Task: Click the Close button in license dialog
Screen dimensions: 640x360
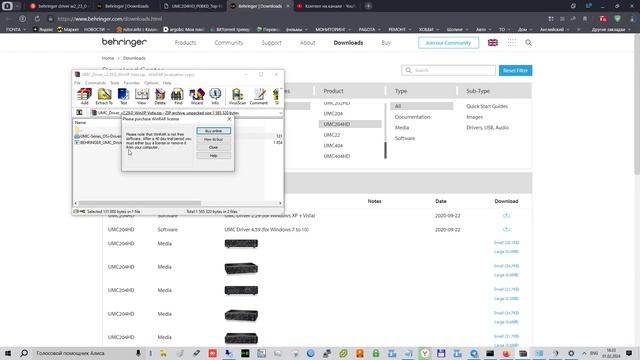Action: pyautogui.click(x=213, y=147)
